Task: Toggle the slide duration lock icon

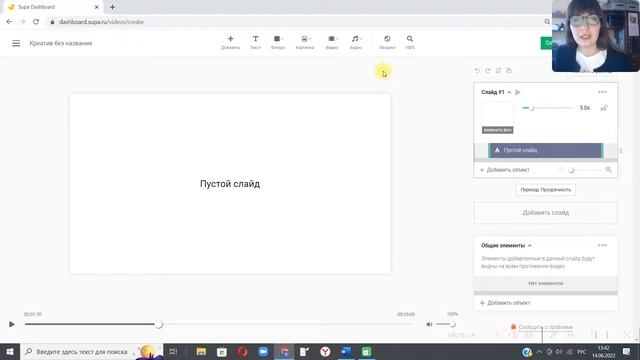Action: pyautogui.click(x=604, y=108)
